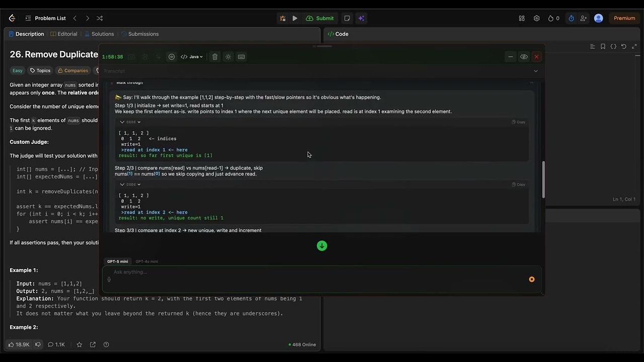Image resolution: width=644 pixels, height=362 pixels.
Task: Click the streak flame counter
Action: point(553,18)
